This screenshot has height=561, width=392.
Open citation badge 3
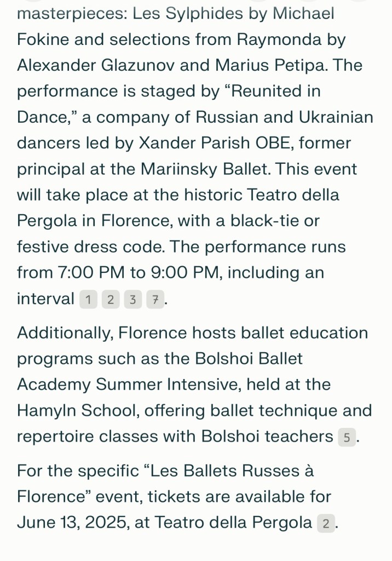point(132,300)
